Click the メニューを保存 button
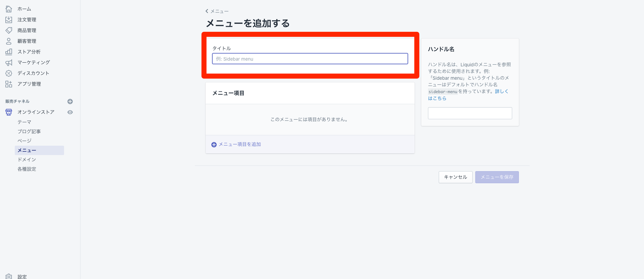Image resolution: width=644 pixels, height=279 pixels. [x=497, y=177]
